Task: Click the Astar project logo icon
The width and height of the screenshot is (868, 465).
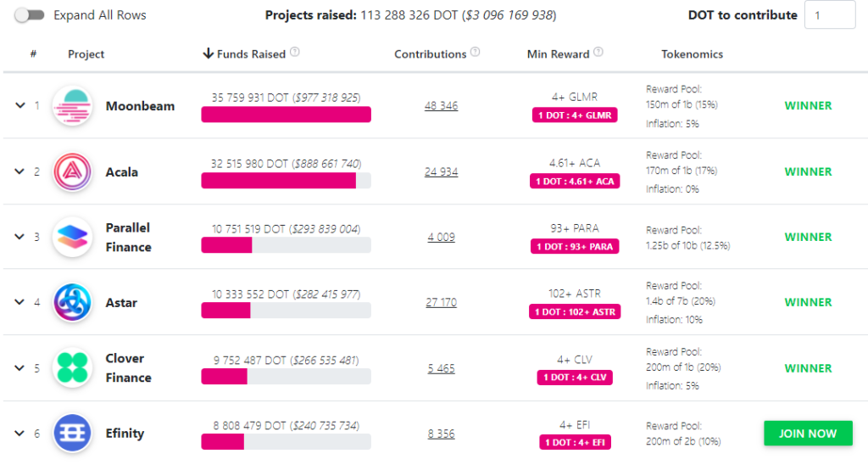Action: (x=72, y=302)
